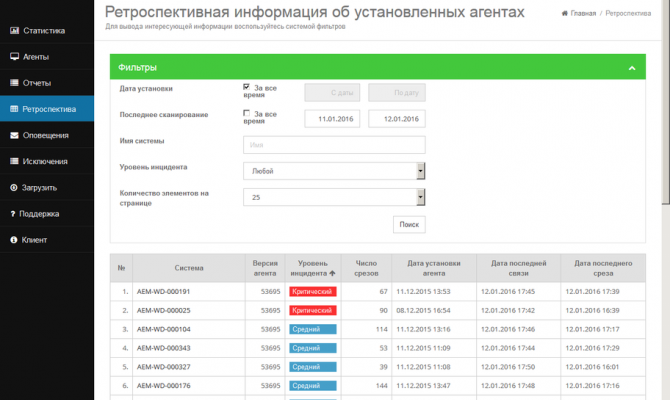Open the Отчеты section
This screenshot has height=400, width=670.
coord(47,82)
